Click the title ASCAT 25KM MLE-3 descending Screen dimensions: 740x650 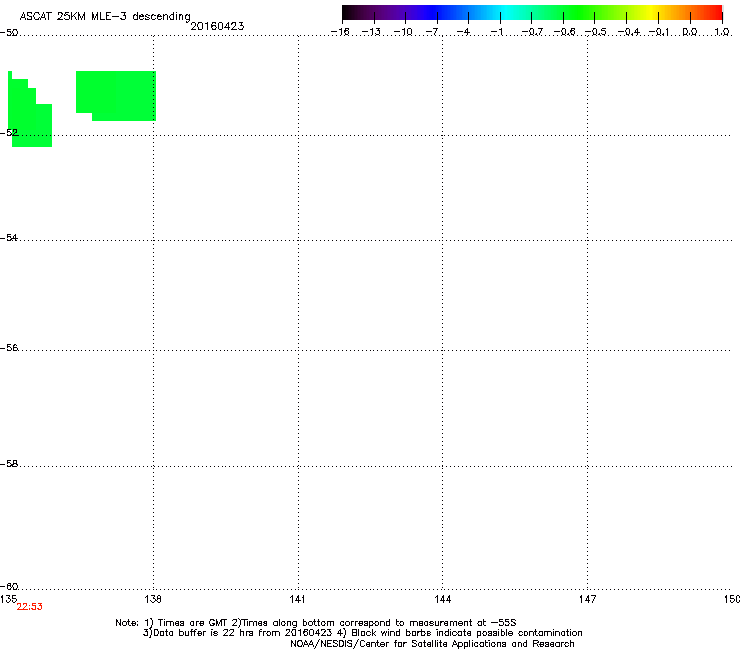pos(105,17)
